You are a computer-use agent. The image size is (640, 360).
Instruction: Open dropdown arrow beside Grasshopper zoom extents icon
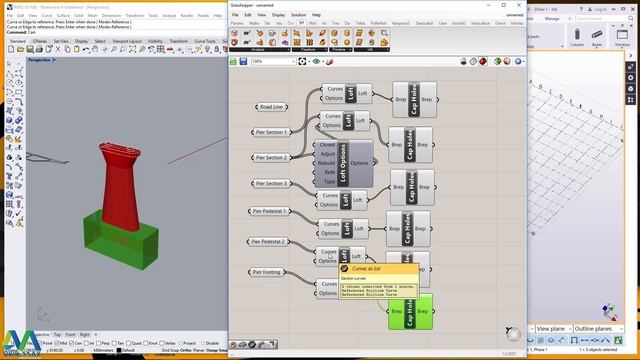click(309, 62)
